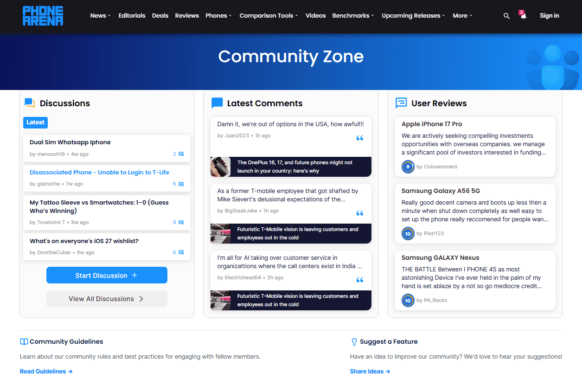The width and height of the screenshot is (582, 392).
Task: Open the OnePlus 16, 17 article headline
Action: (295, 167)
